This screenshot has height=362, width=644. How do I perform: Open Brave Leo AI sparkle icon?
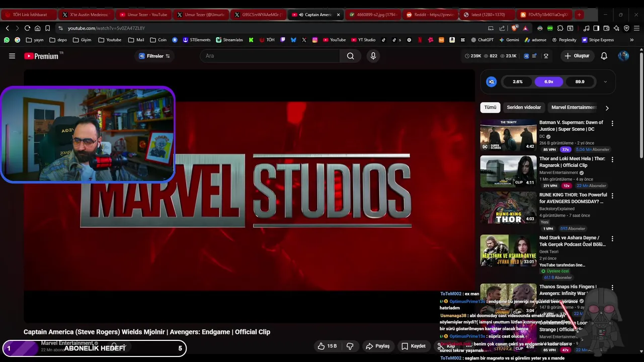(616, 28)
